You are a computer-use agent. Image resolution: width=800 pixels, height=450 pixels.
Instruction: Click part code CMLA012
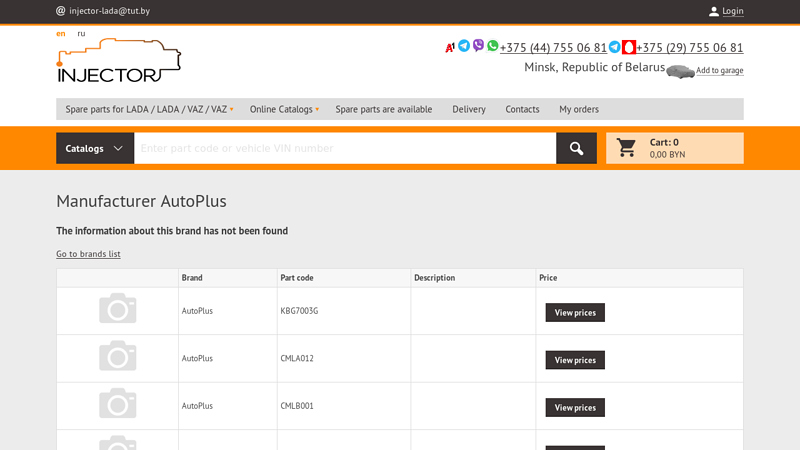(x=297, y=358)
